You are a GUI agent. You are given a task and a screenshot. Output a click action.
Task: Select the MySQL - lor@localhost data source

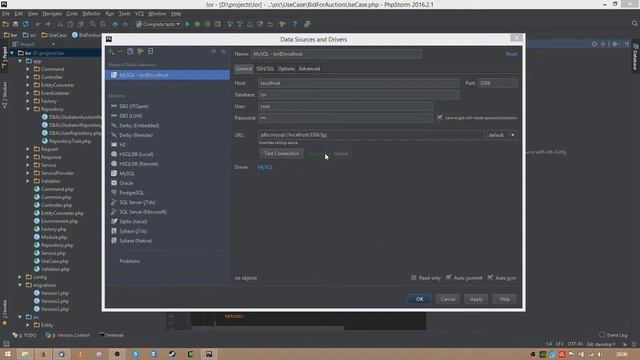coord(167,75)
